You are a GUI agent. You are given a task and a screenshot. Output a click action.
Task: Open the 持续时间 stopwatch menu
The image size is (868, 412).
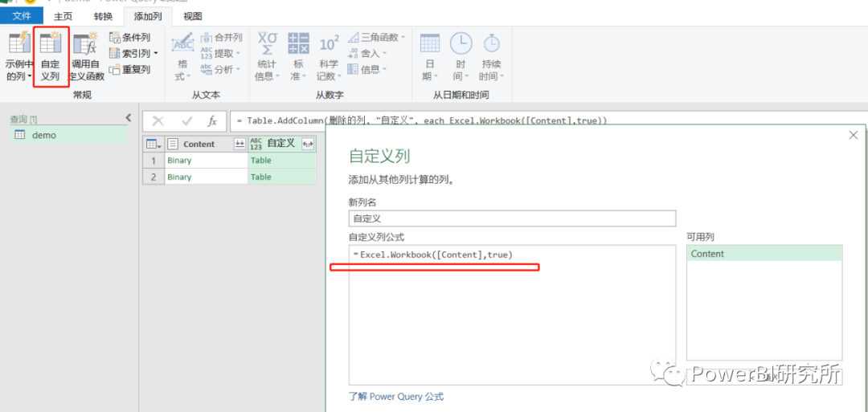click(x=492, y=56)
